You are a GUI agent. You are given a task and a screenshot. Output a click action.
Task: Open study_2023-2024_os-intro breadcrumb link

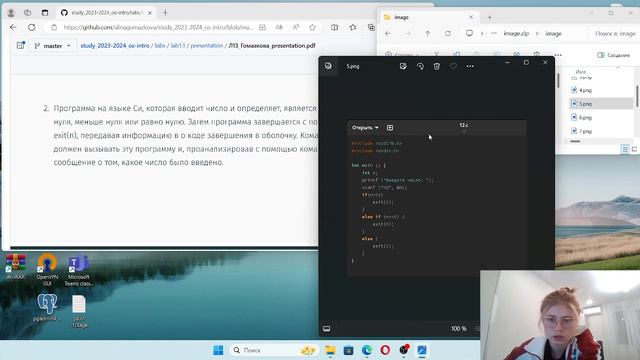[x=115, y=46]
